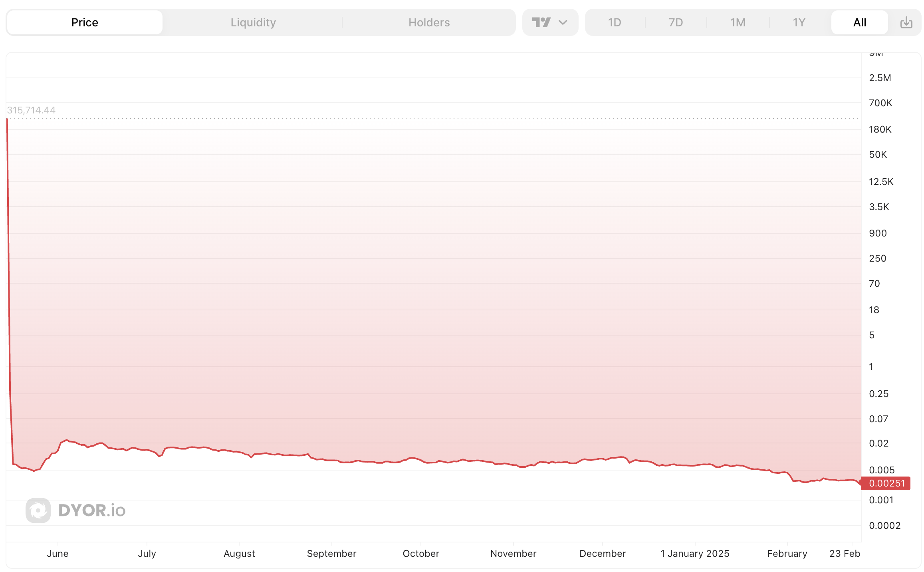Click the November axis label
This screenshot has height=572, width=924.
(513, 554)
